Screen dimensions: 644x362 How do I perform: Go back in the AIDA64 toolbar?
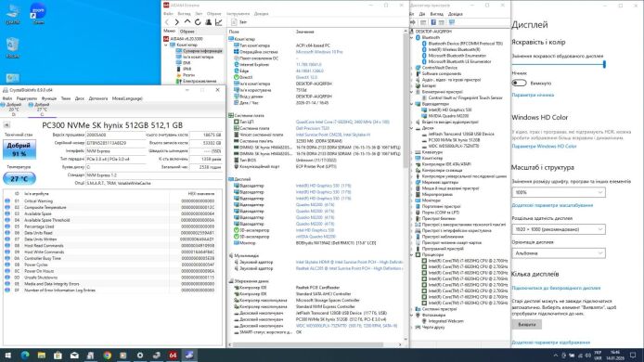[167, 22]
